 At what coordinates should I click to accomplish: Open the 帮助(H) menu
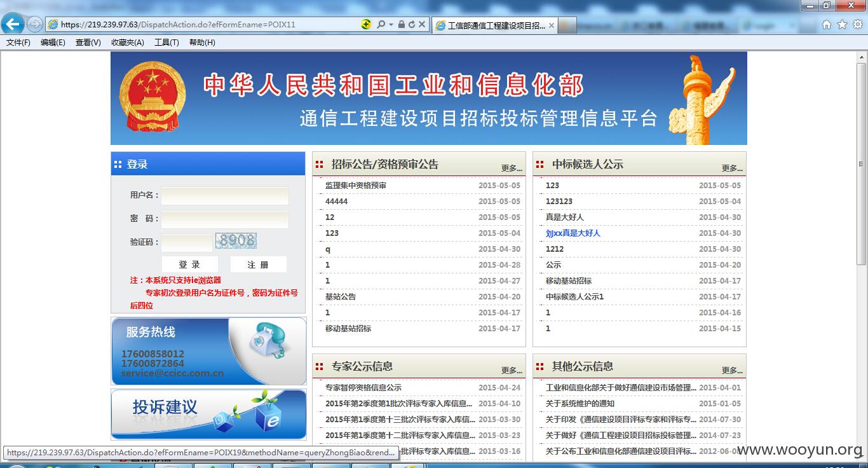click(x=202, y=43)
